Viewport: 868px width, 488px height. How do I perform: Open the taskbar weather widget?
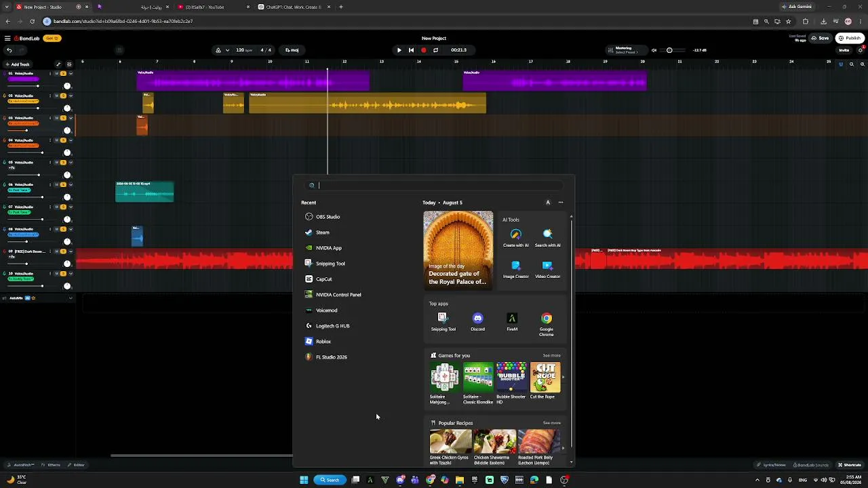[x=16, y=479]
